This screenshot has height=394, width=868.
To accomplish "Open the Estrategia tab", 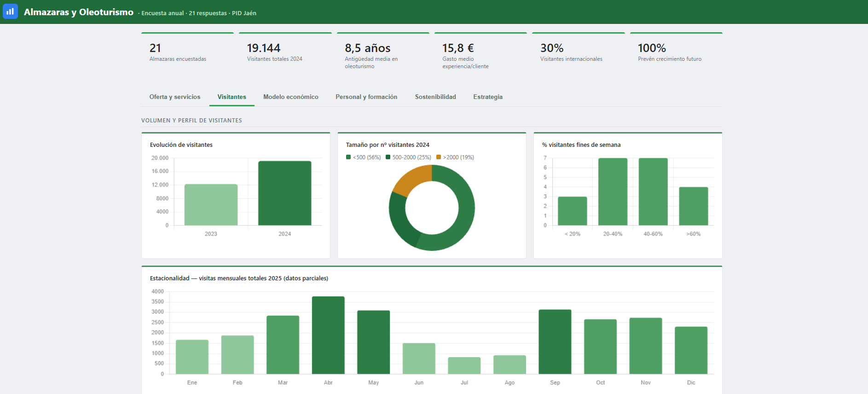I will pyautogui.click(x=488, y=97).
